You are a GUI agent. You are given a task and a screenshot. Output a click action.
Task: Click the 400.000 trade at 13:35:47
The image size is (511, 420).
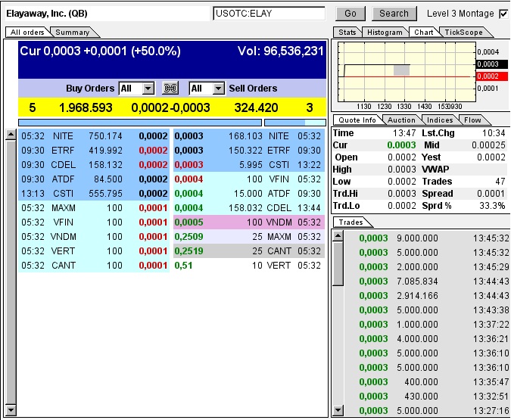(427, 381)
